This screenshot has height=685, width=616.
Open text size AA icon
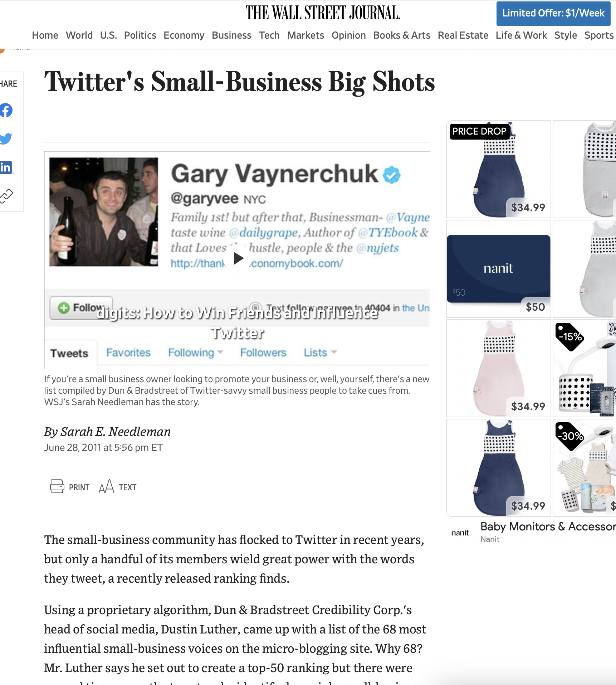[106, 486]
